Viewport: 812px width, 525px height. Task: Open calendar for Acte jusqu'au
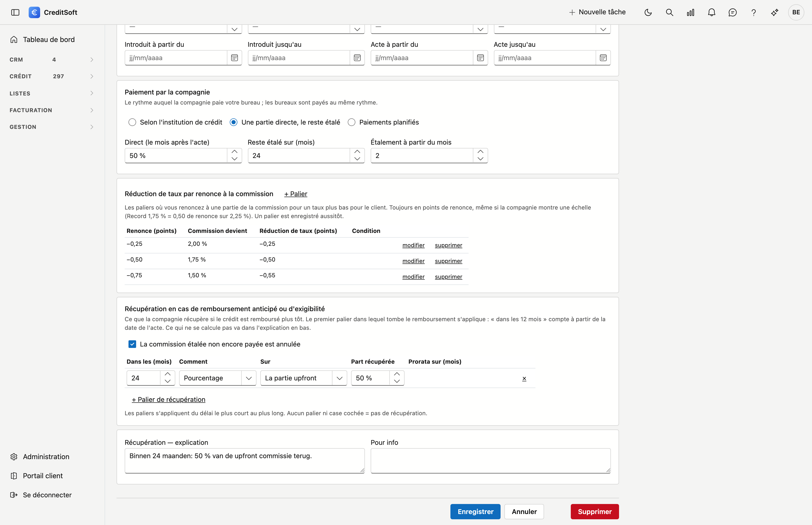[603, 58]
